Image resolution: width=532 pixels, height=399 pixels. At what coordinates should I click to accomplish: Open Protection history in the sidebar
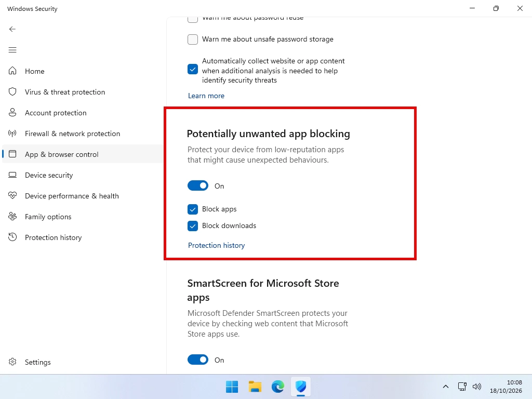pyautogui.click(x=54, y=237)
